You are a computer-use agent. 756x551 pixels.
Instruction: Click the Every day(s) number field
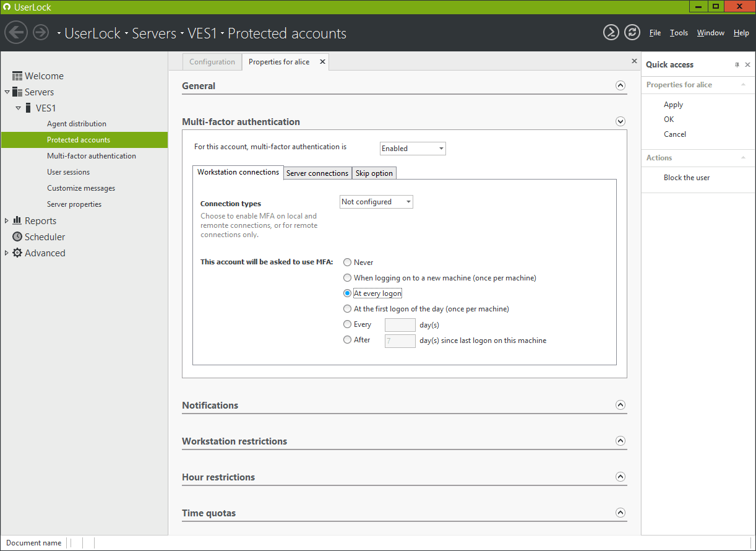[400, 325]
